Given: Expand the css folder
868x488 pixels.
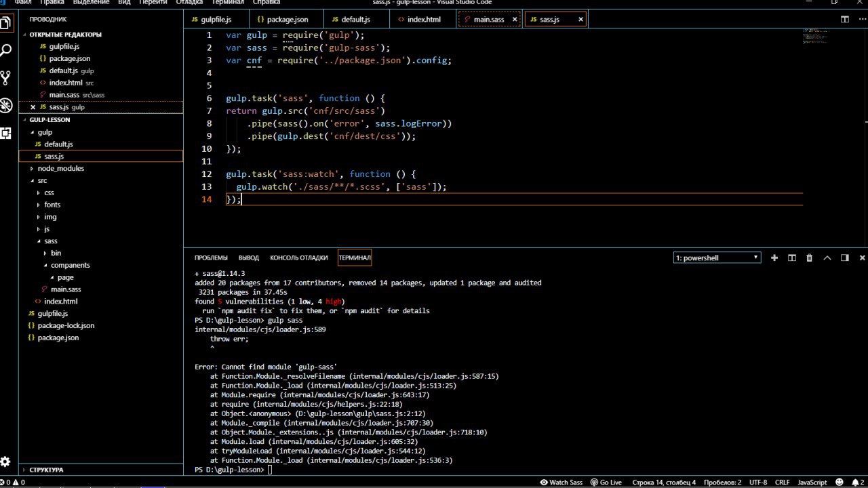Looking at the screenshot, I should tap(49, 193).
